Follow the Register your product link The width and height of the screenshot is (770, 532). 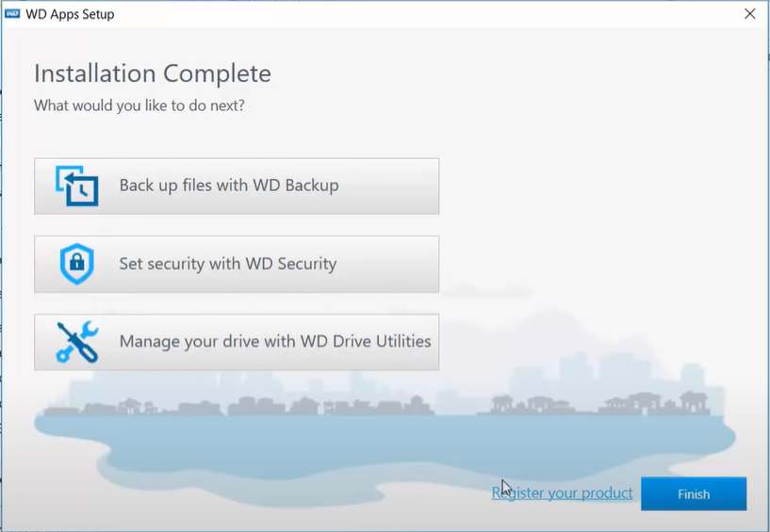[563, 492]
